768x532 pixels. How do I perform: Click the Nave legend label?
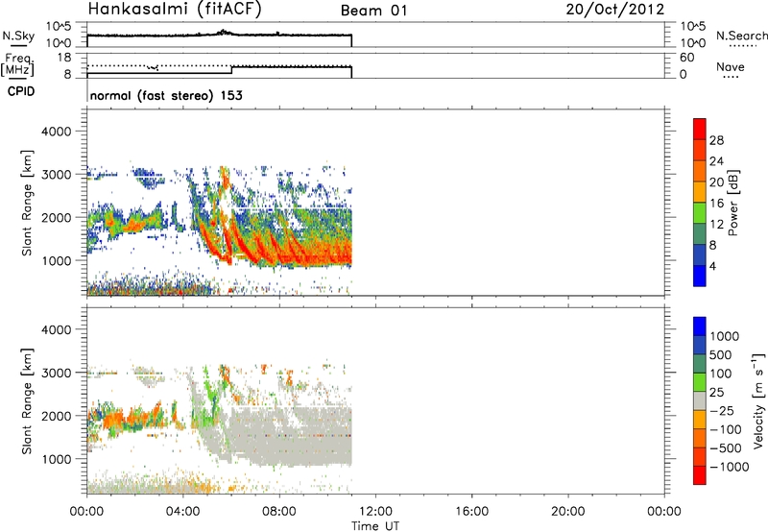[x=731, y=66]
